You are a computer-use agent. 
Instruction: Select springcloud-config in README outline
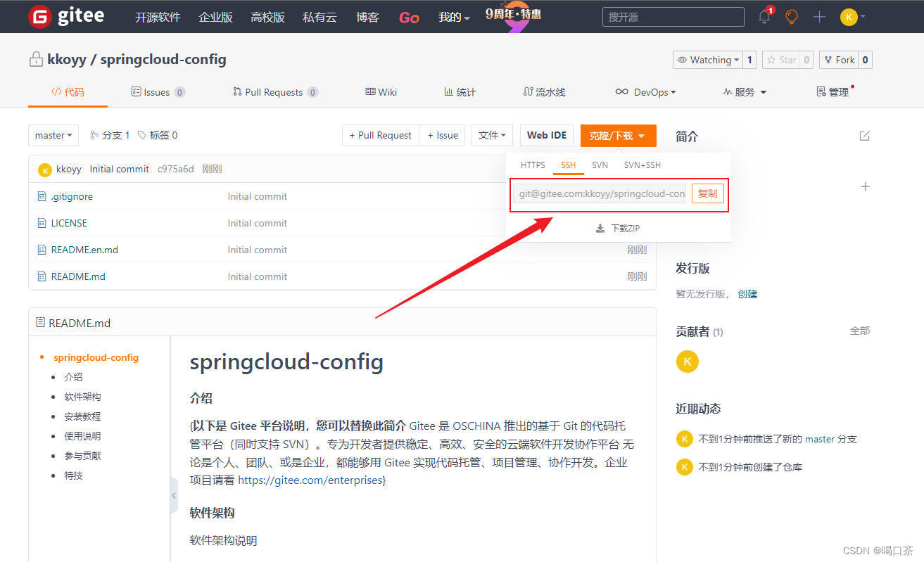(96, 357)
